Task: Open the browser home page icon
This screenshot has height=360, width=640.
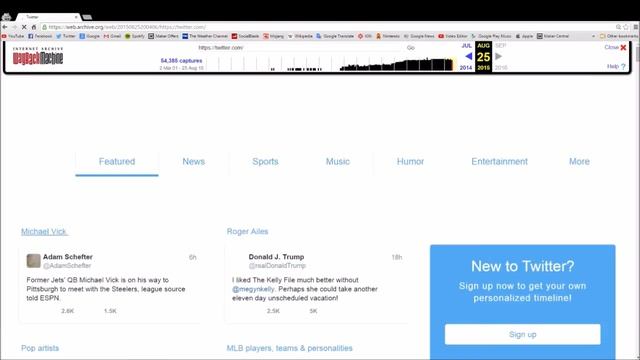Action: tap(34, 27)
